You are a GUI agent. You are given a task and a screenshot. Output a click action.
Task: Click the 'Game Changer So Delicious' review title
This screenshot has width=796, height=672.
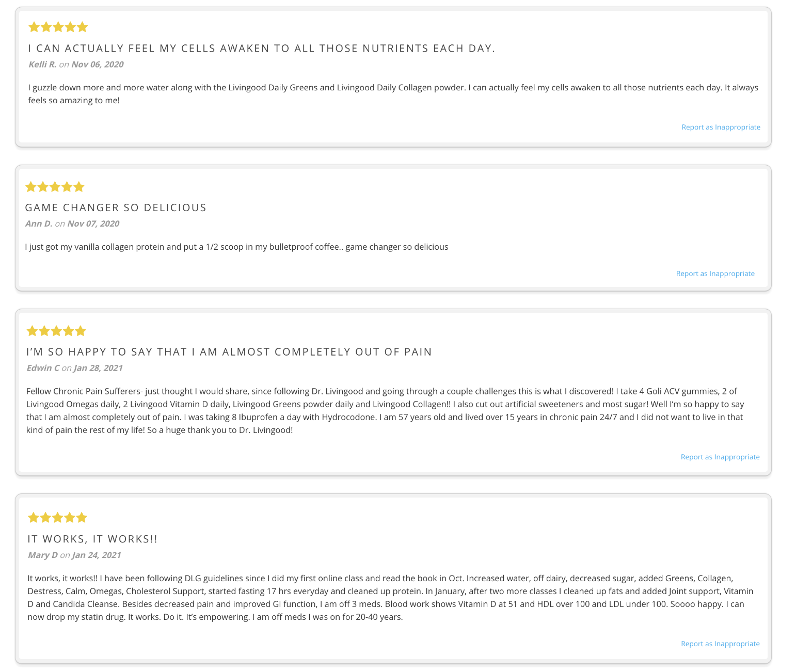[116, 207]
